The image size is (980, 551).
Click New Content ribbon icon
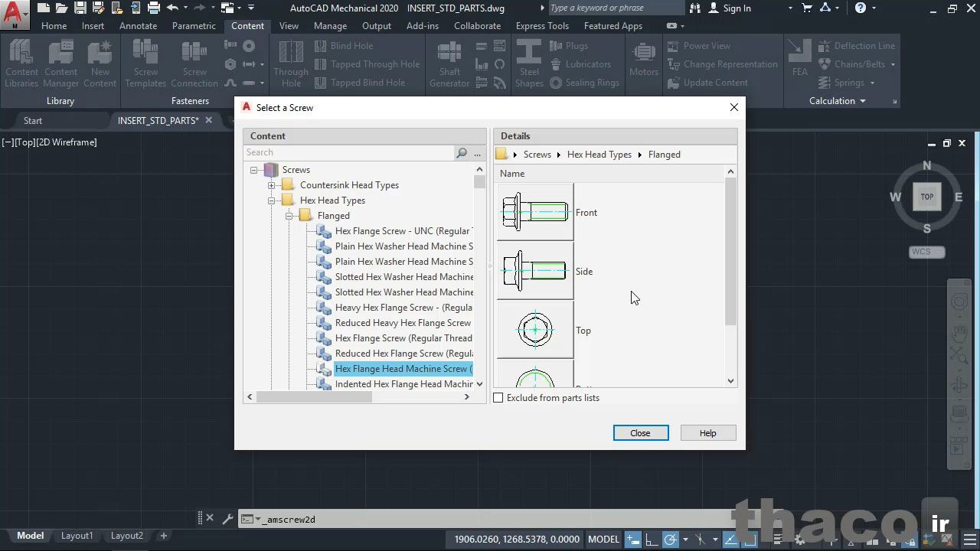point(100,63)
